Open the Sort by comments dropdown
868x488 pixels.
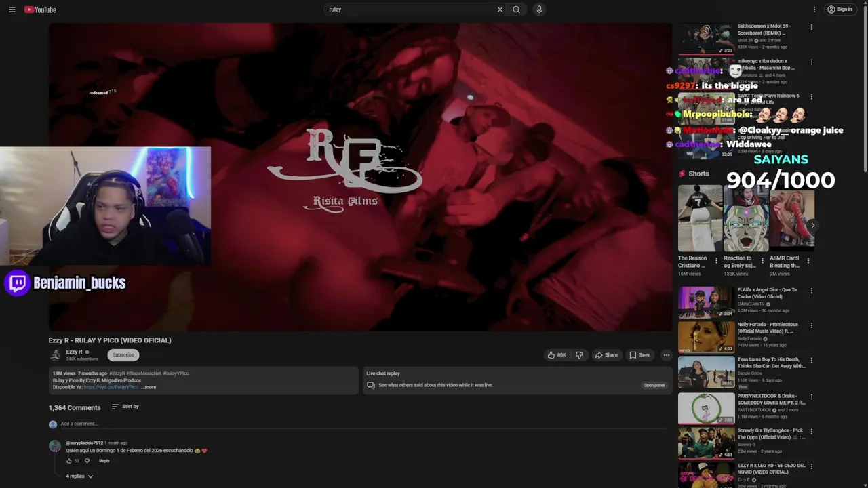pyautogui.click(x=125, y=407)
